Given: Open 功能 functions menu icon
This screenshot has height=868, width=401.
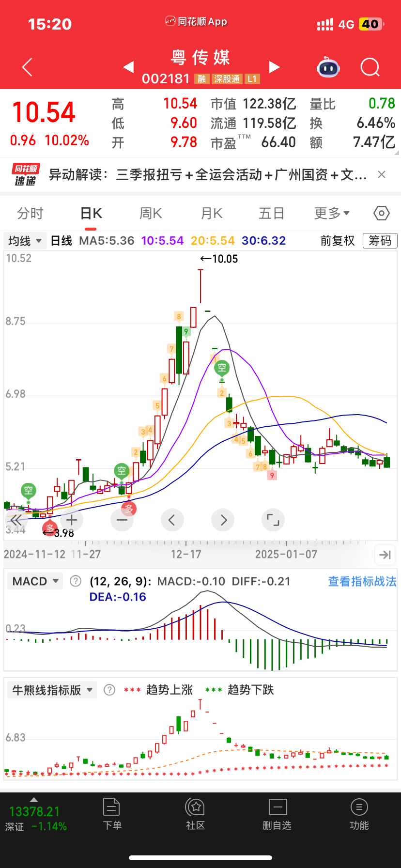Looking at the screenshot, I should (x=359, y=813).
